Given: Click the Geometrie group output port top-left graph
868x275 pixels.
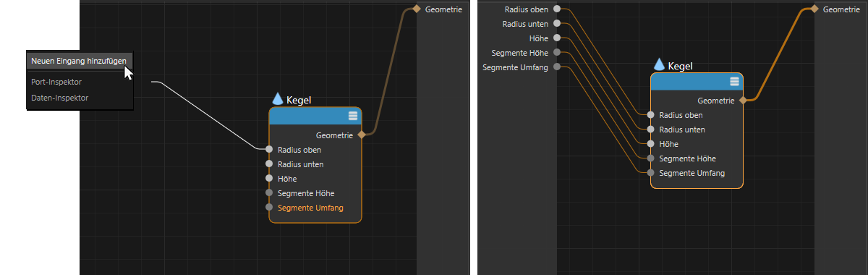Looking at the screenshot, I should [x=416, y=9].
